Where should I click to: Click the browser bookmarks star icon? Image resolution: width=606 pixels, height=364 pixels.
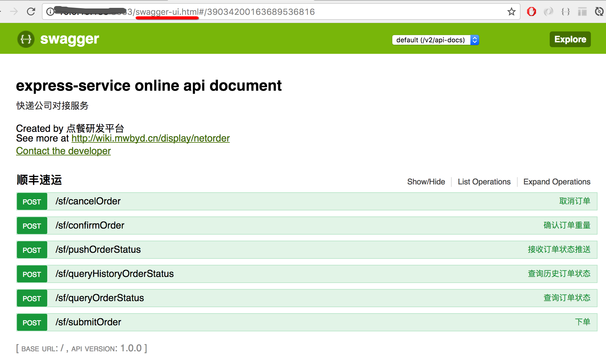point(511,12)
